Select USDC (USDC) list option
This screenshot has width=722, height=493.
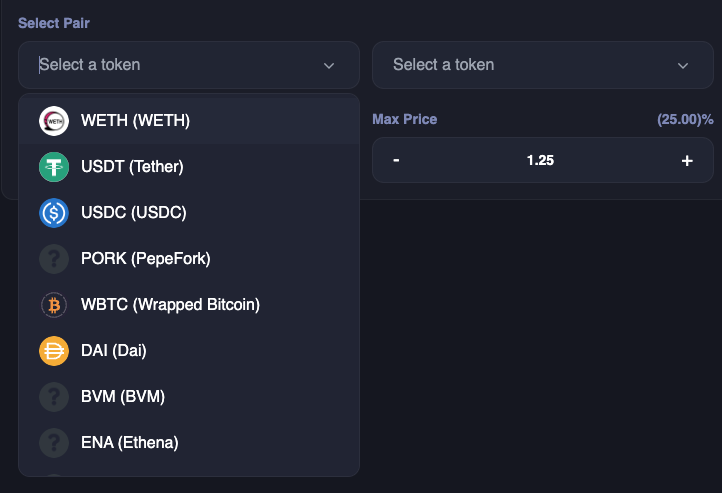(x=189, y=213)
